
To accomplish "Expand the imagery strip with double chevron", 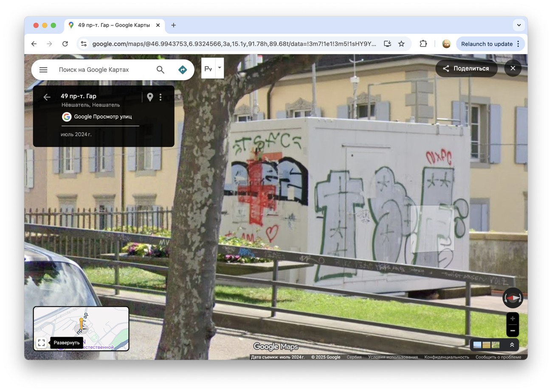I will click(512, 345).
